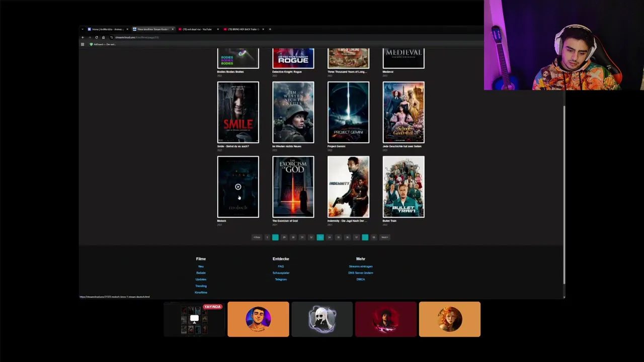Open the Kinofilme footer link
The width and height of the screenshot is (644, 362).
click(201, 293)
